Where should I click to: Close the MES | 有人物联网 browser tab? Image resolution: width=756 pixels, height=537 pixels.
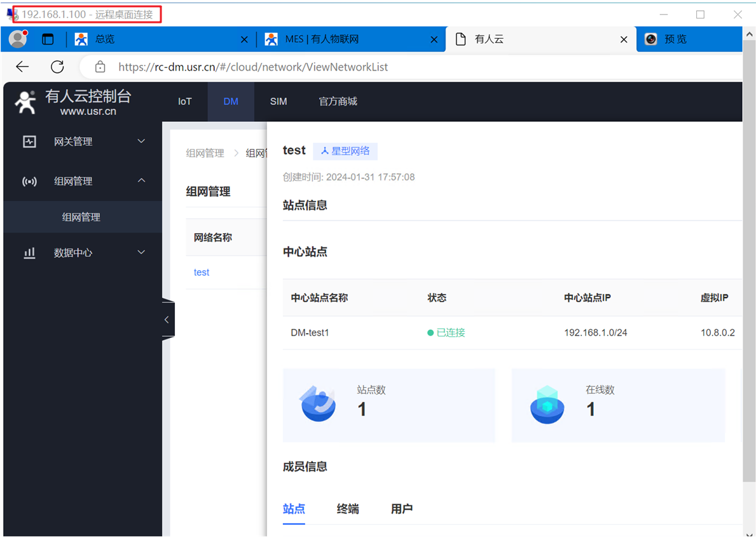tap(434, 39)
